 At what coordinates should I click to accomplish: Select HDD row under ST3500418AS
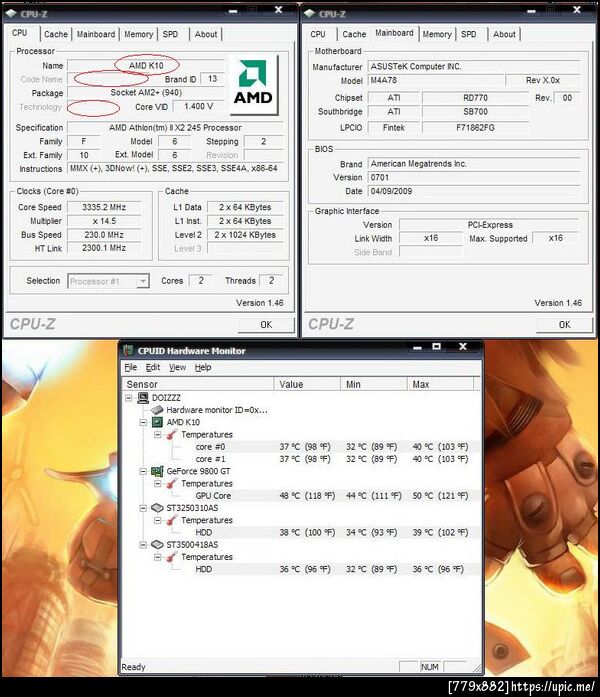(332, 569)
